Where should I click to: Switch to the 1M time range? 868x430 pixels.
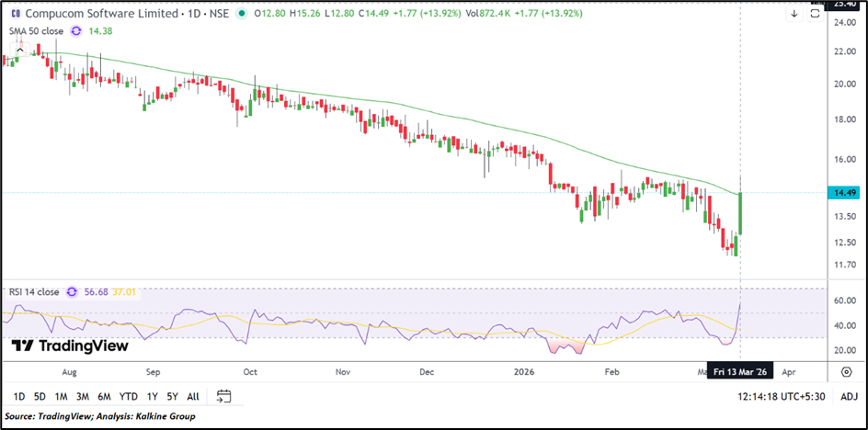pyautogui.click(x=61, y=397)
